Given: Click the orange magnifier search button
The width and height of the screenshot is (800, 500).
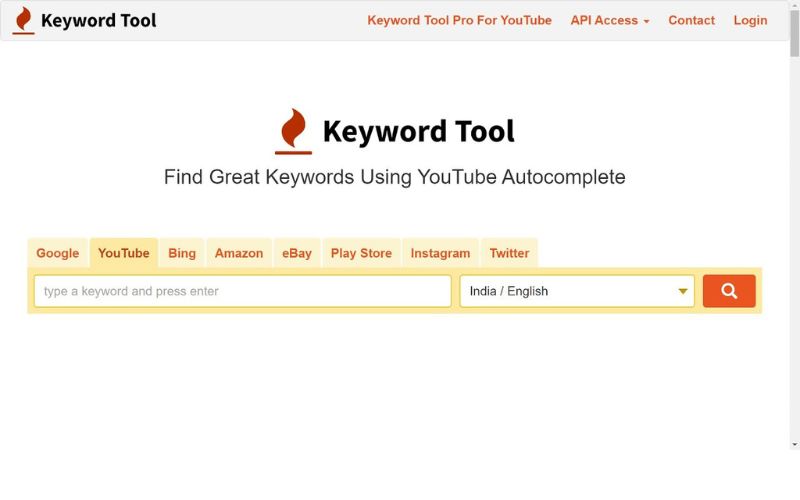Looking at the screenshot, I should (x=729, y=291).
